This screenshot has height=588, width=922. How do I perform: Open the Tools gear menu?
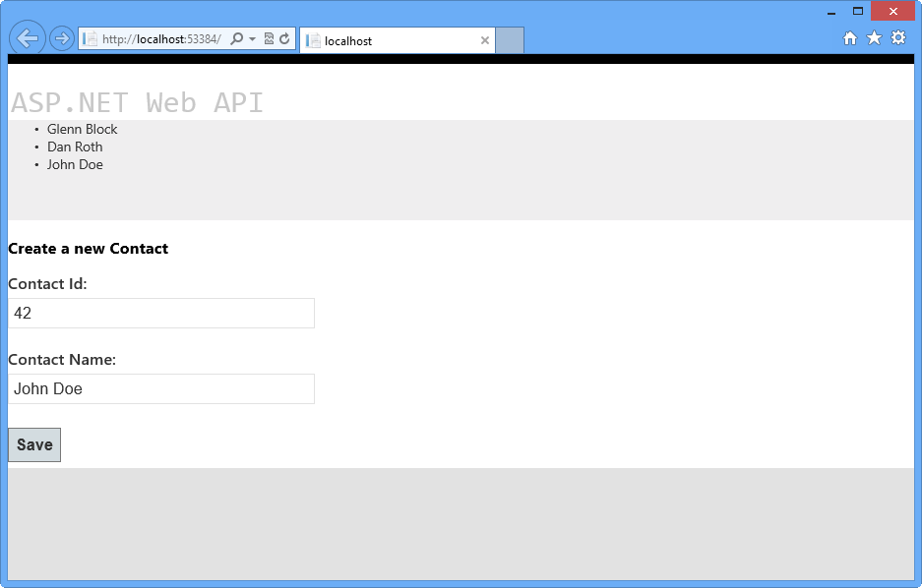click(897, 37)
